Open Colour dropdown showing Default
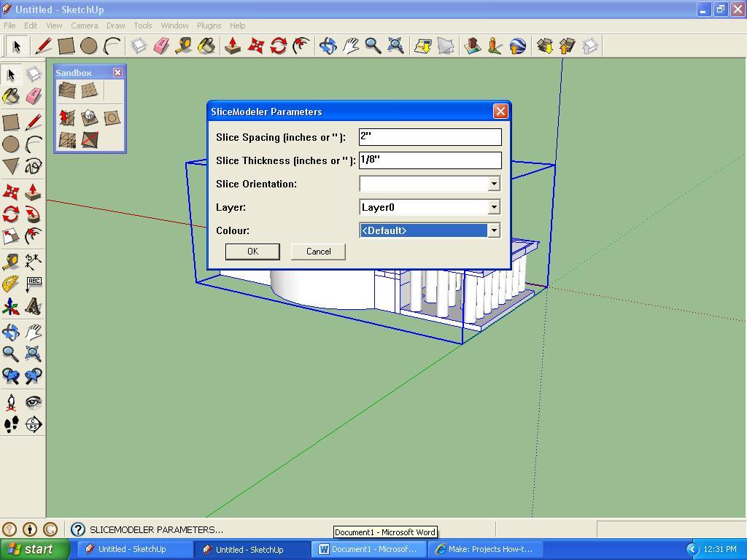This screenshot has height=560, width=747. [x=494, y=230]
